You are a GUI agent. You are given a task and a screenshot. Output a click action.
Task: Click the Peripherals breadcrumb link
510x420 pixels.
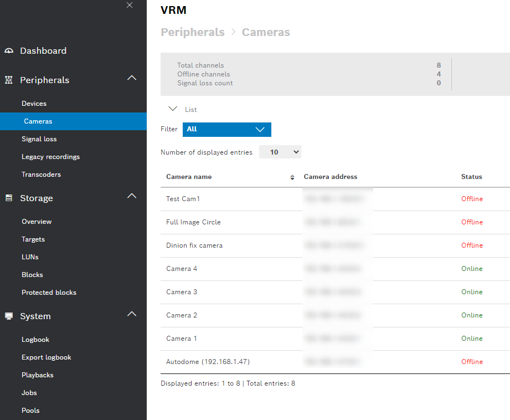(x=192, y=32)
